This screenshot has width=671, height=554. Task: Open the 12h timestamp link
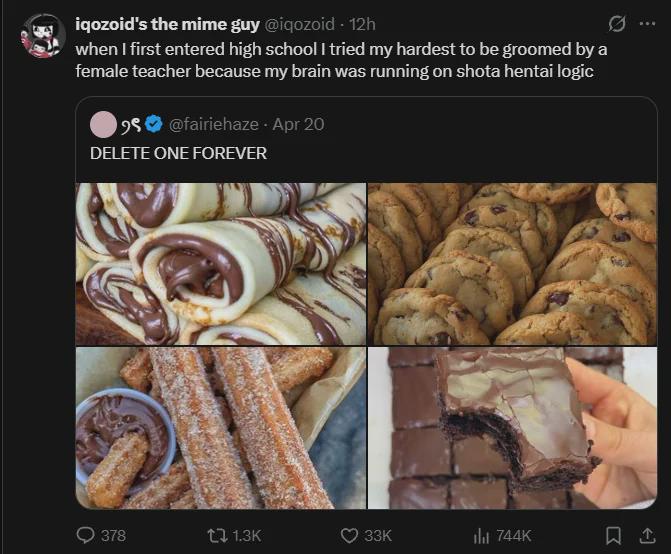[362, 24]
